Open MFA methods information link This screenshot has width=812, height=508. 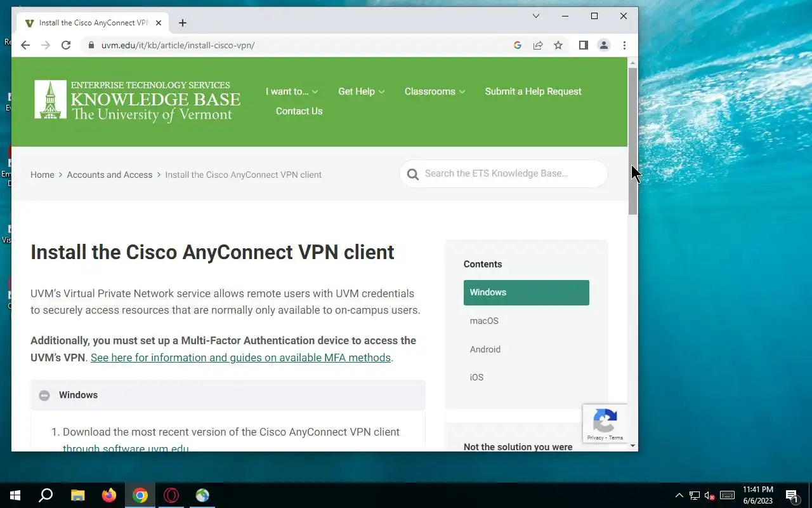(x=240, y=358)
